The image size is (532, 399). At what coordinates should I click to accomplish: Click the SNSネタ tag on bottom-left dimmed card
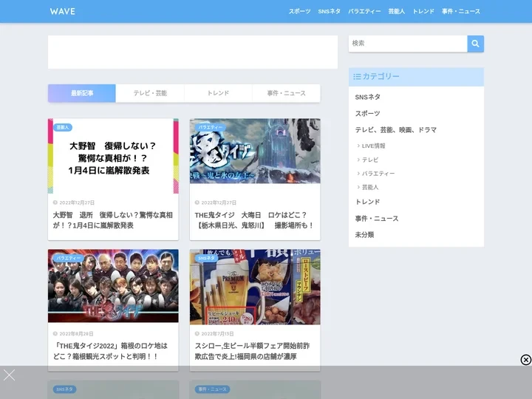click(64, 389)
